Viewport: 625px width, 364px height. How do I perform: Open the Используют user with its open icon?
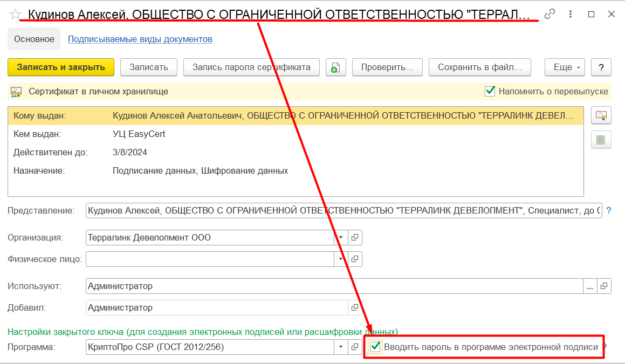coord(604,286)
